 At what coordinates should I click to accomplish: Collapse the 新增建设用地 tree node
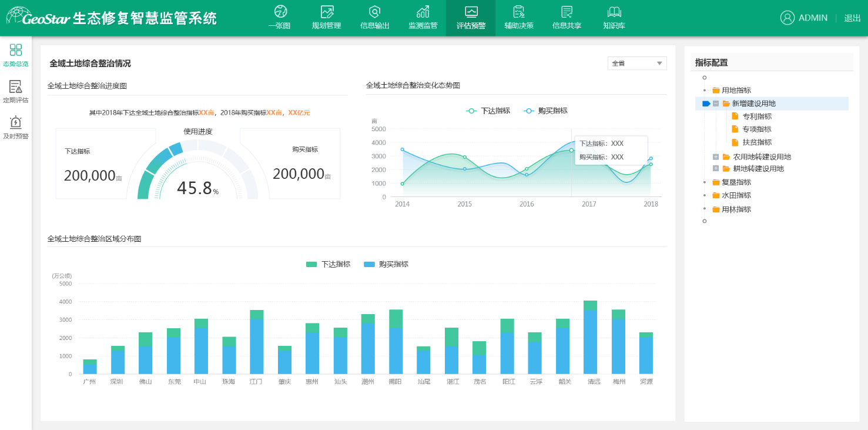pos(715,104)
